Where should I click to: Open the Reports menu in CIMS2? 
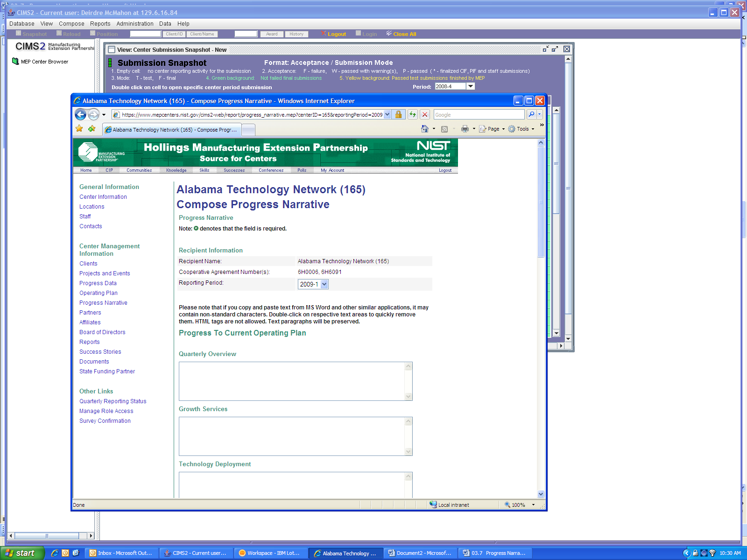coord(100,24)
